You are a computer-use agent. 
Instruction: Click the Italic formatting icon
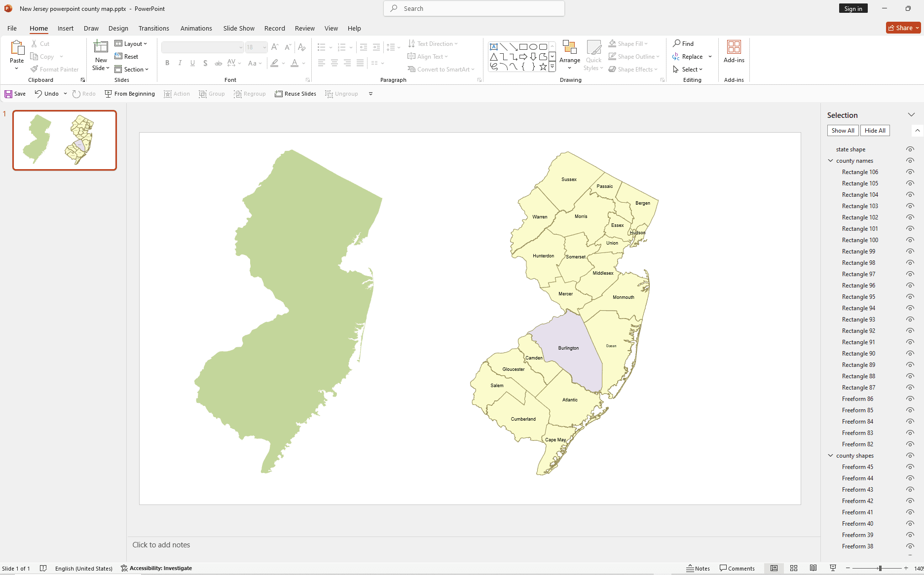tap(180, 63)
